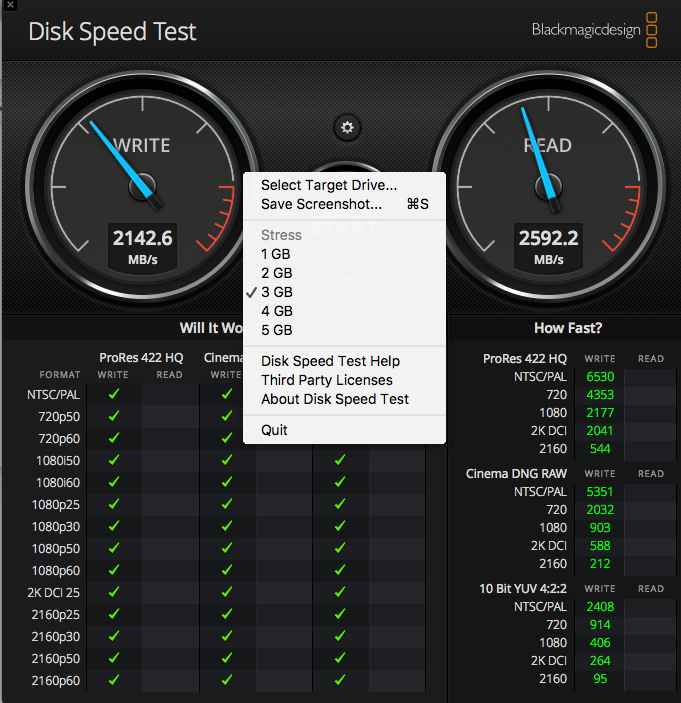Click the 1080p50 format row label
This screenshot has height=703, width=681.
pos(56,549)
